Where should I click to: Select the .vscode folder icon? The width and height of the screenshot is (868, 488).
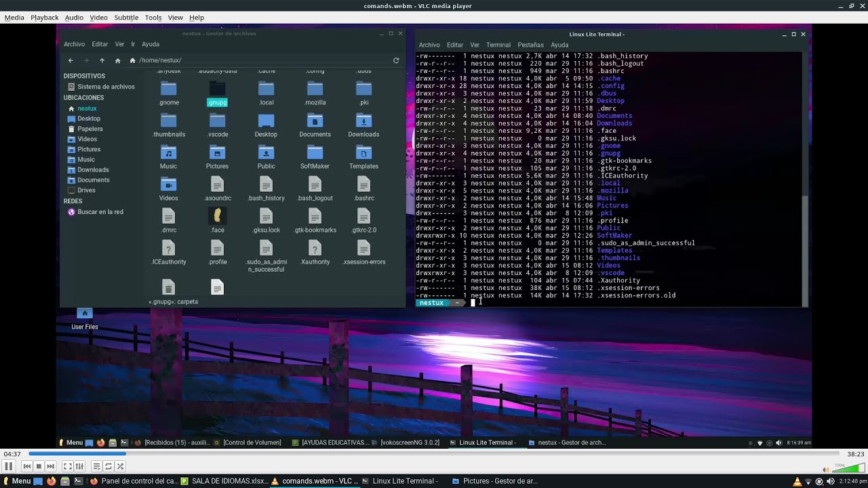(217, 125)
